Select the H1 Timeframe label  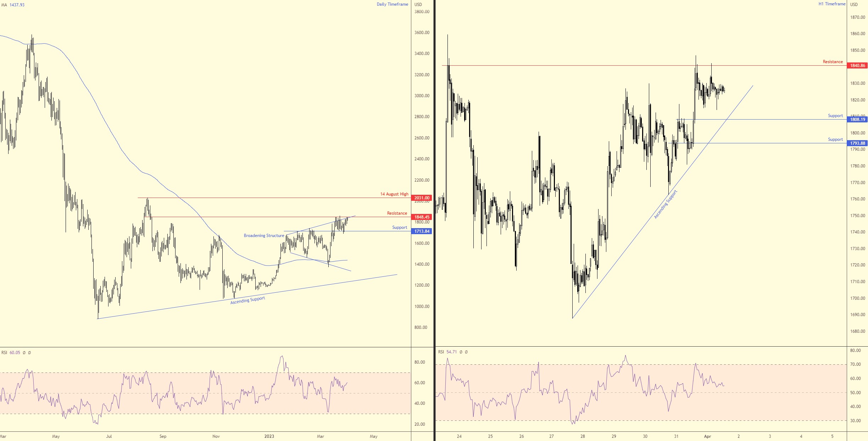pyautogui.click(x=831, y=4)
